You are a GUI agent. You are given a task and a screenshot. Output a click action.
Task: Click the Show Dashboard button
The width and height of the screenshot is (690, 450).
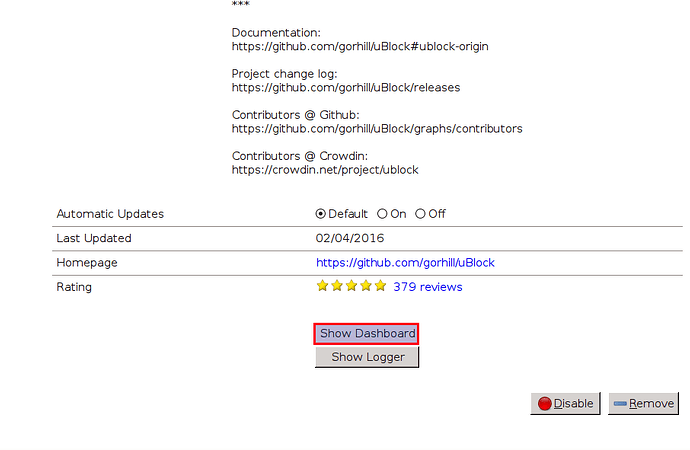[x=367, y=333]
